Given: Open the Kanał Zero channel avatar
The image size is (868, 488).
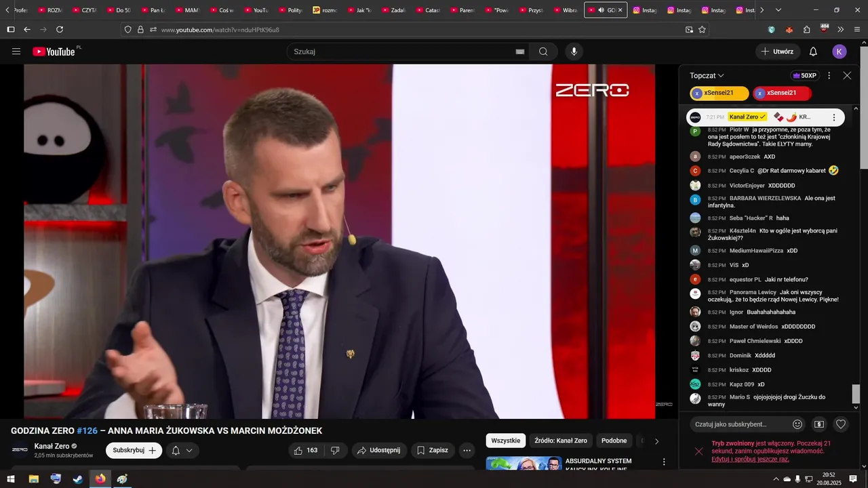Looking at the screenshot, I should pos(20,450).
